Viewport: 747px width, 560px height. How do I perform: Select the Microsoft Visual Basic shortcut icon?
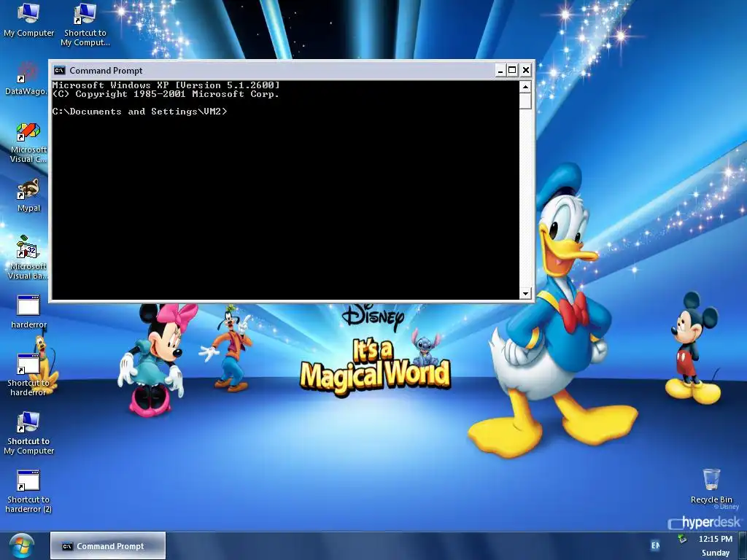28,257
